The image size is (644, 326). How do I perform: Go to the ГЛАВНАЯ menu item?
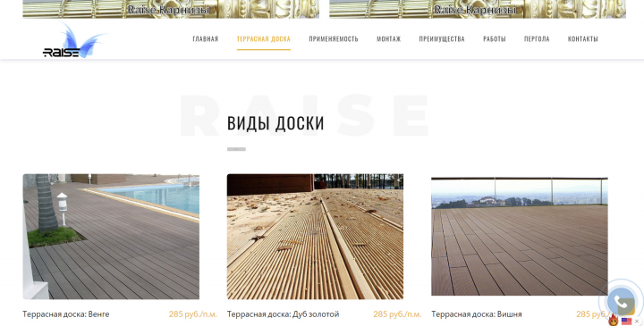click(x=206, y=39)
